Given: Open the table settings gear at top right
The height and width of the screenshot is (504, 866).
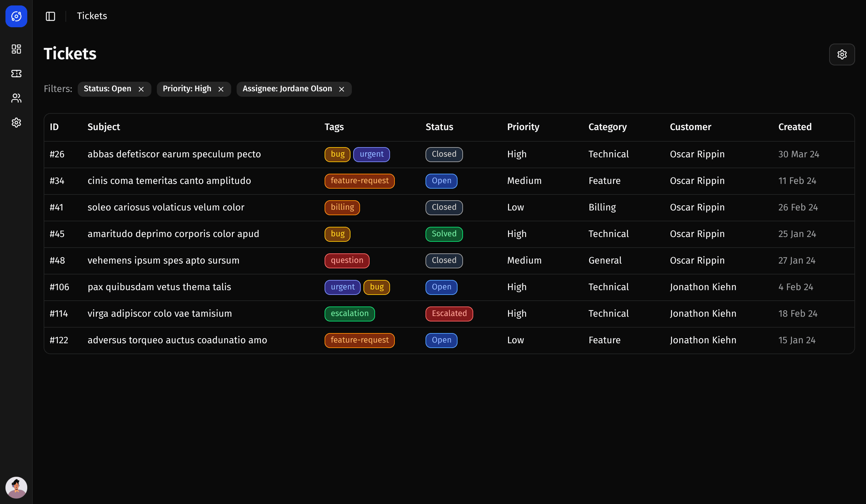Looking at the screenshot, I should 842,54.
